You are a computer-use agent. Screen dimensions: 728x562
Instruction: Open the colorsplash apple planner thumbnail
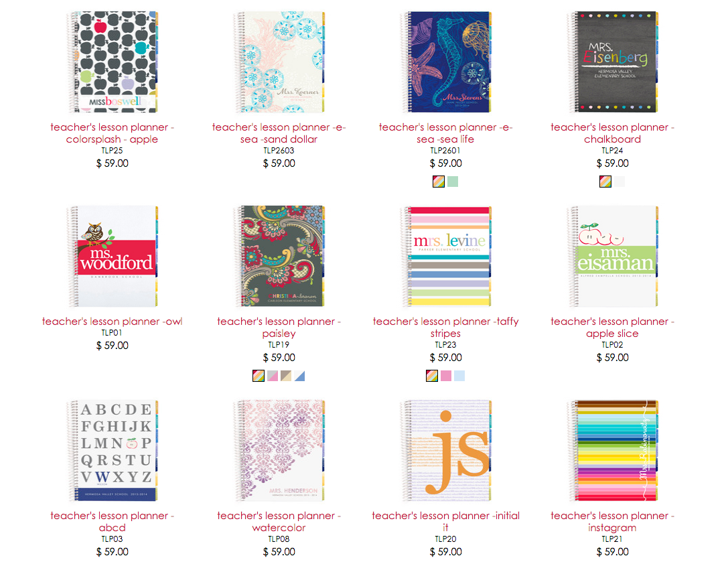(113, 62)
